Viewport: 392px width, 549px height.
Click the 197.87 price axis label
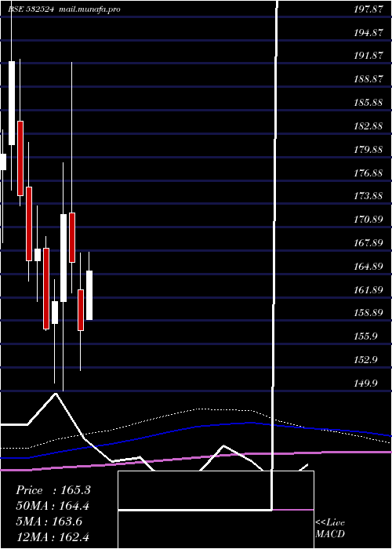368,9
